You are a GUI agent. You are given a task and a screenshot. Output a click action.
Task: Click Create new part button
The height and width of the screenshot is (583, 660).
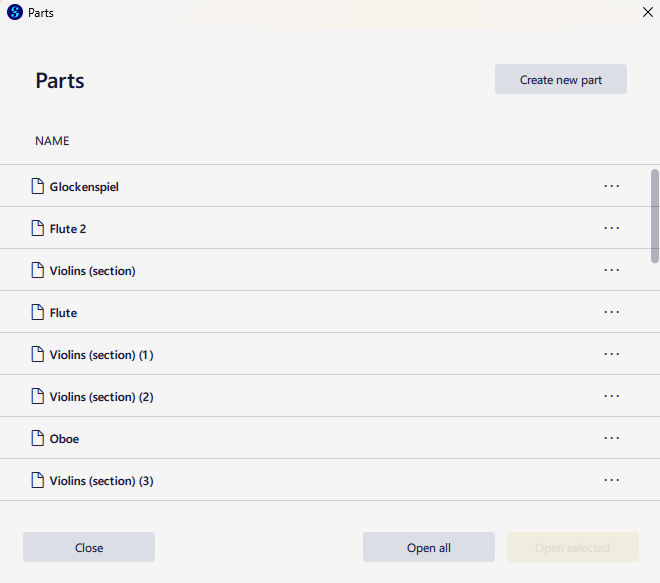[561, 79]
